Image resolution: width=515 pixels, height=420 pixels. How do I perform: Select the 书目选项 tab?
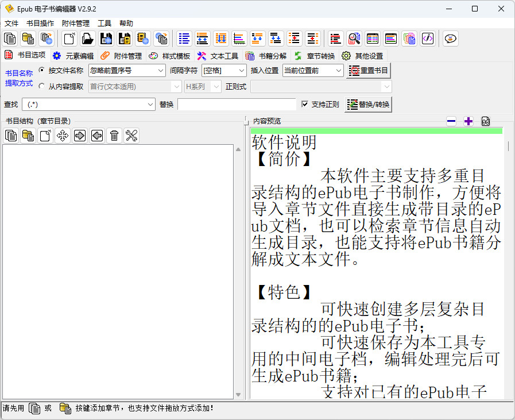26,55
